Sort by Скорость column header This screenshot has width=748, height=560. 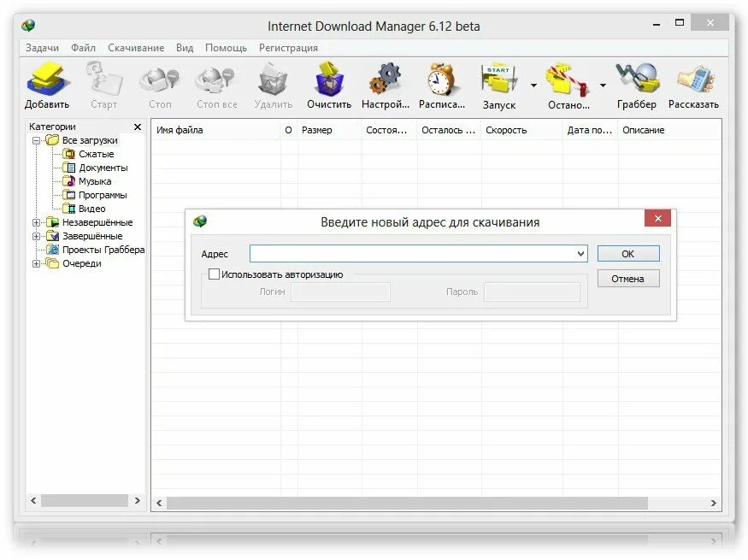pos(521,130)
